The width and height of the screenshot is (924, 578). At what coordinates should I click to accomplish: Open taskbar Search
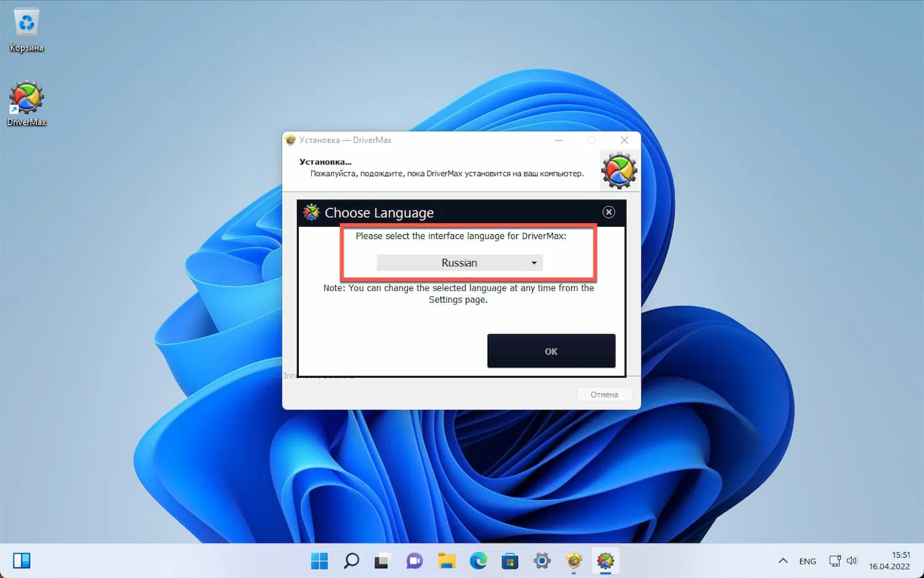pos(351,561)
